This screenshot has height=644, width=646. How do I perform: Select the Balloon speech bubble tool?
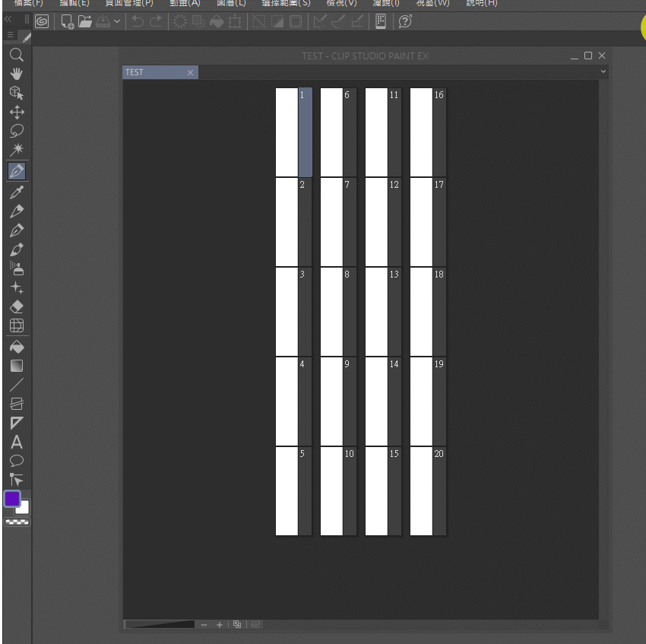(17, 461)
